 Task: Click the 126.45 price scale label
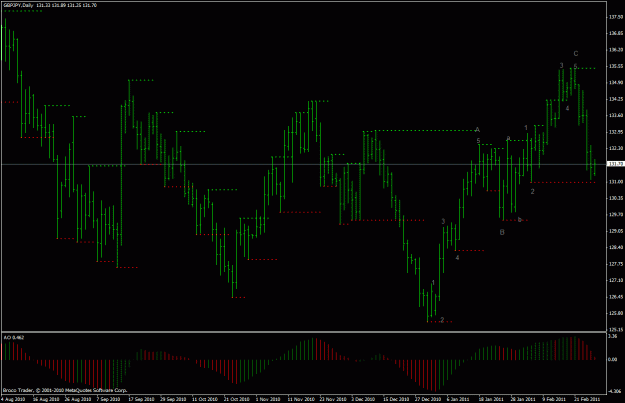pos(615,297)
